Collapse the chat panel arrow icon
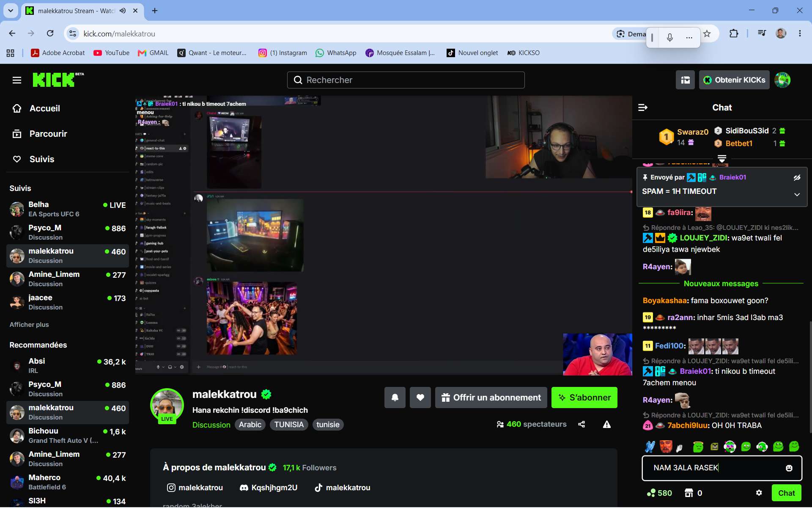Viewport: 812px width, 508px height. [x=643, y=108]
